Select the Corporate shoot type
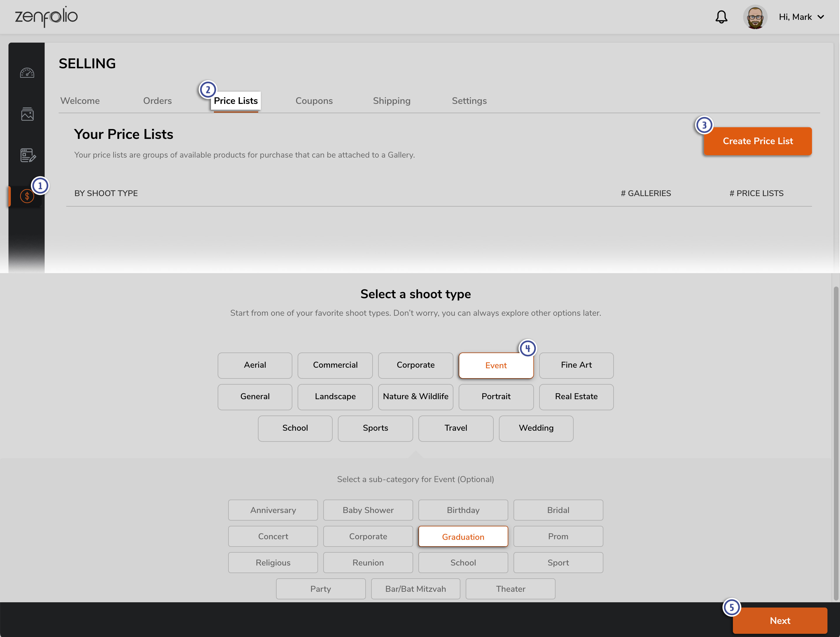This screenshot has width=840, height=637. click(415, 365)
